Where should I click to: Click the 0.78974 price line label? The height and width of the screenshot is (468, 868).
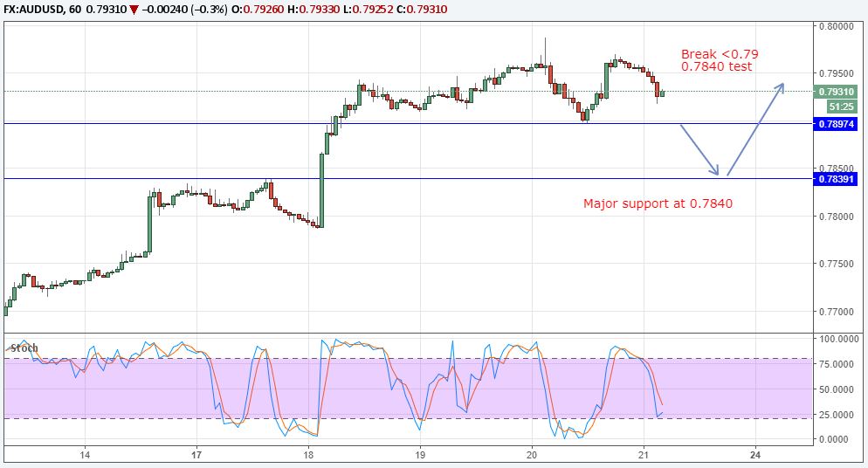coord(836,124)
